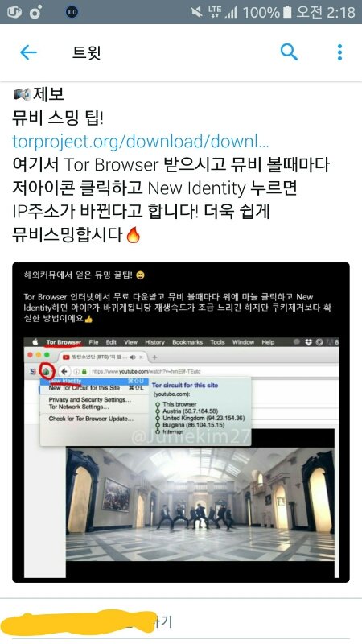Screen dimensions: 362x644
Task: Open the History menu in the menu bar
Action: coord(154,342)
